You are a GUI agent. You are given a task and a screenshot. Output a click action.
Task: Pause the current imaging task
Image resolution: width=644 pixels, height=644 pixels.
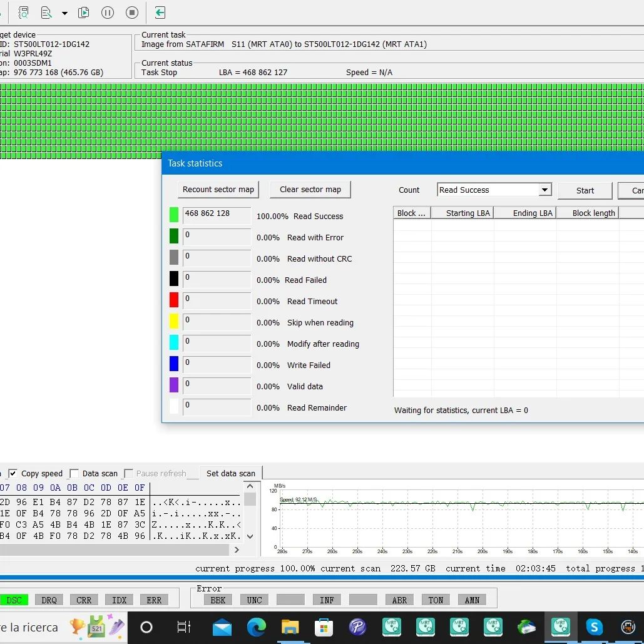coord(108,13)
